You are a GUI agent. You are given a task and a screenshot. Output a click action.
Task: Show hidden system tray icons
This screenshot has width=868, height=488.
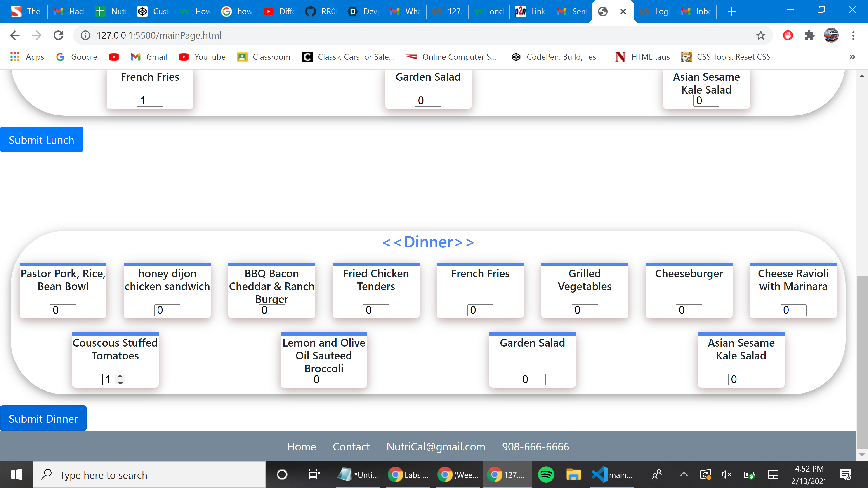(684, 474)
